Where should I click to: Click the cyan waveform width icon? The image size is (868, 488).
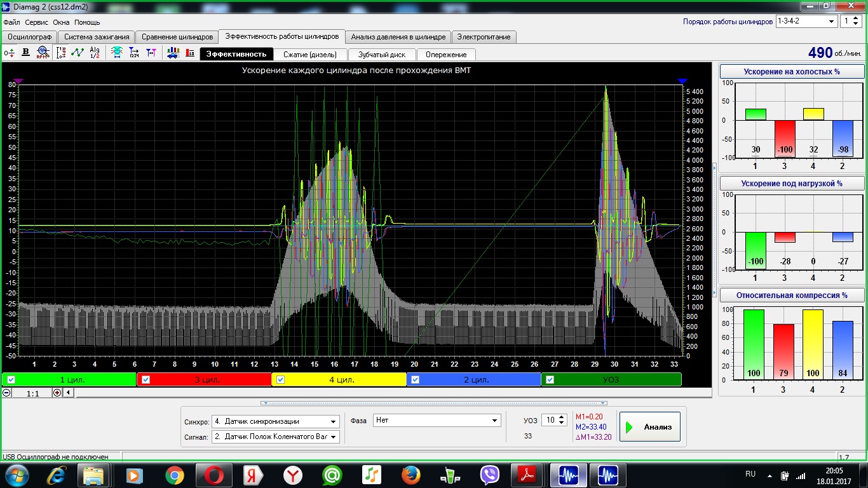pos(118,53)
